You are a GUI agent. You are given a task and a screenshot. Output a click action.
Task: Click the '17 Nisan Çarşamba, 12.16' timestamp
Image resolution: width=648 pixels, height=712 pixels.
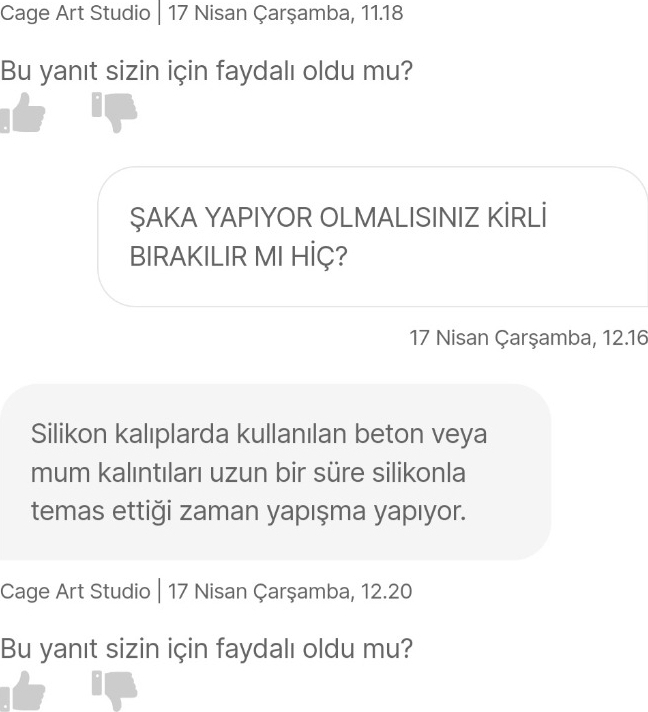point(529,338)
